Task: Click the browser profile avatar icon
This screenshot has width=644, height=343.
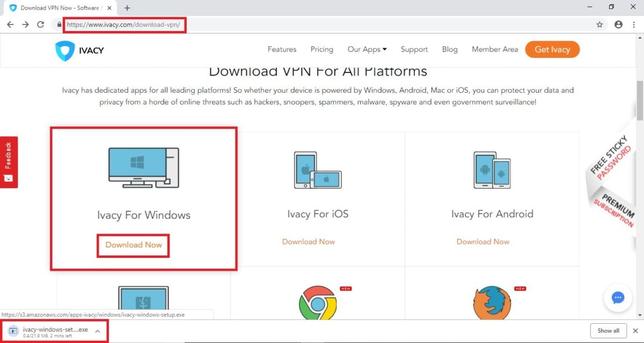Action: point(618,25)
